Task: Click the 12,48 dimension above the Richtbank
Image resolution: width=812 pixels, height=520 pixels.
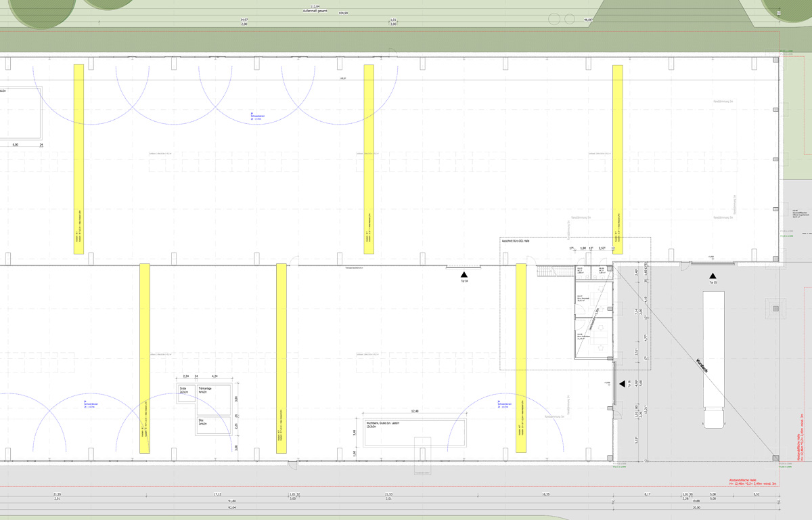Action: (414, 411)
